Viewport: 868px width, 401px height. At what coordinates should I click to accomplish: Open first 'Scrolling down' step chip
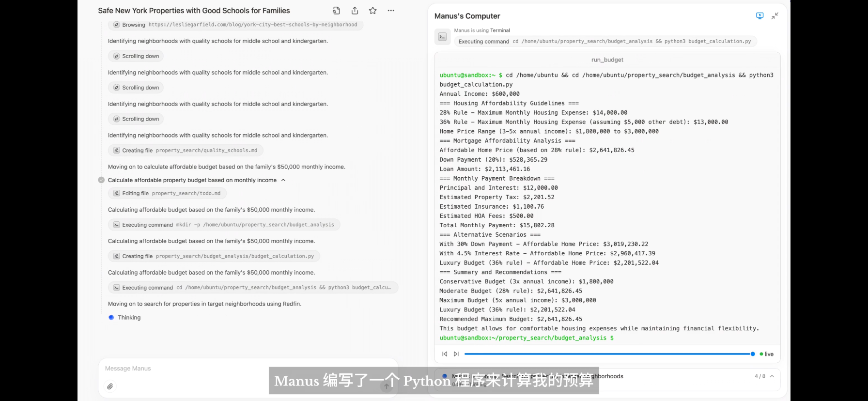(136, 56)
